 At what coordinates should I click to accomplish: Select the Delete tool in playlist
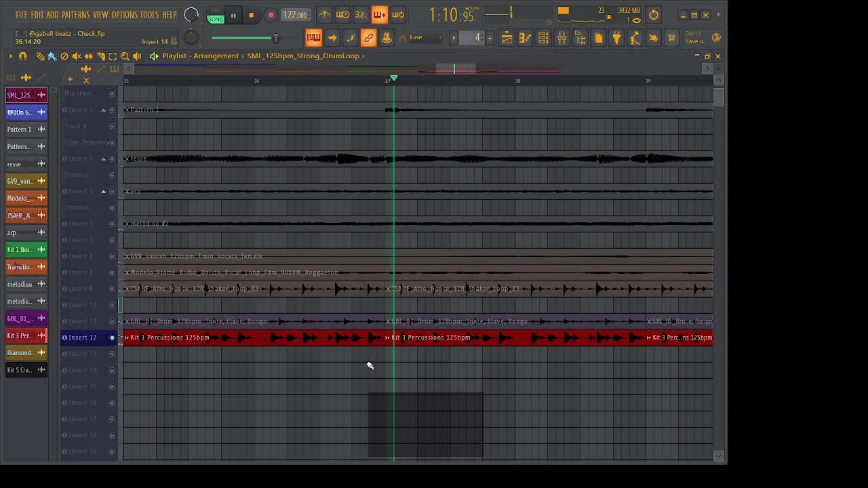pos(64,56)
